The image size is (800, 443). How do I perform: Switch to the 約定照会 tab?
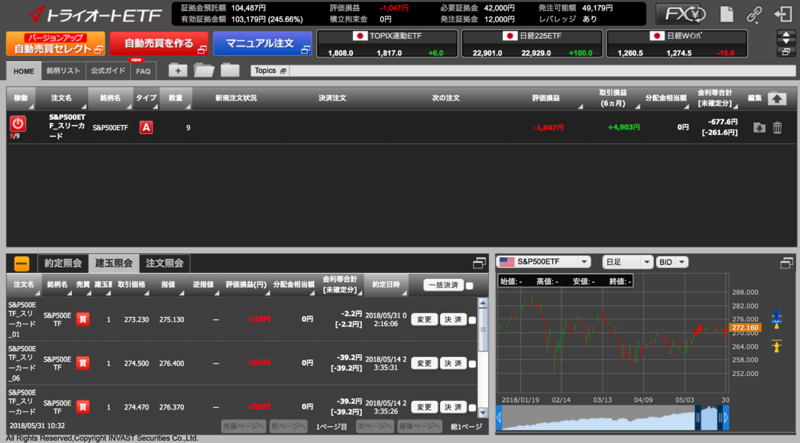pyautogui.click(x=63, y=263)
